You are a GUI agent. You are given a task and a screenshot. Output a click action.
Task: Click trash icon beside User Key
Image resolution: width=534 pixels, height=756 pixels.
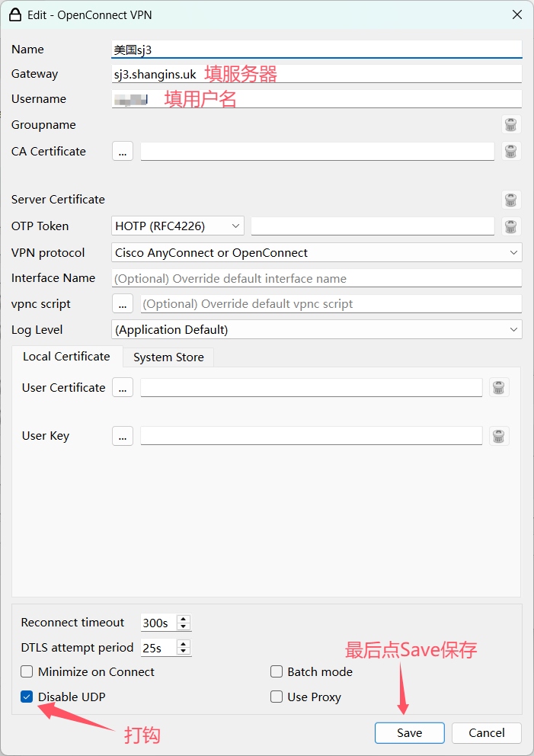pos(499,436)
